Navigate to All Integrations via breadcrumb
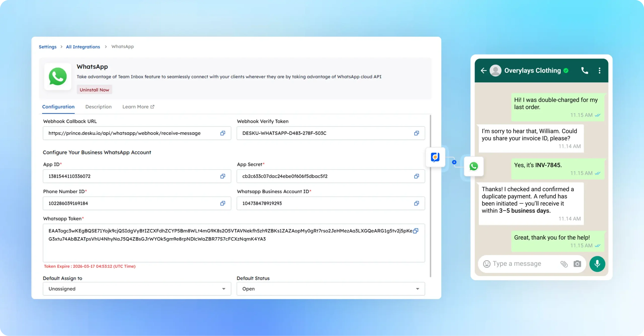 pos(83,47)
